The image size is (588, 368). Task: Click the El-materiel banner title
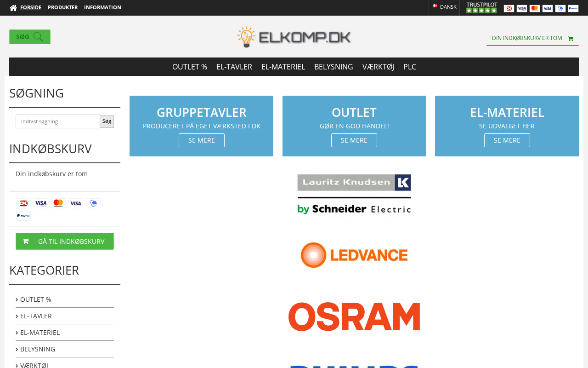point(507,112)
